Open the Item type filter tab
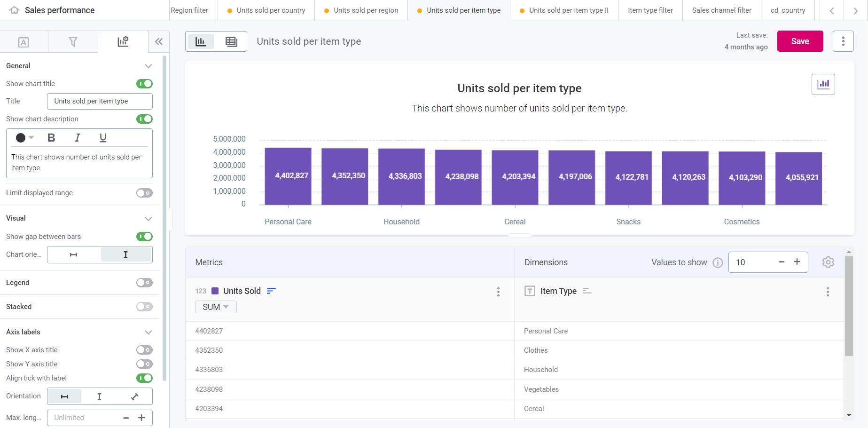Screen dimensions: 868x428 coord(650,10)
